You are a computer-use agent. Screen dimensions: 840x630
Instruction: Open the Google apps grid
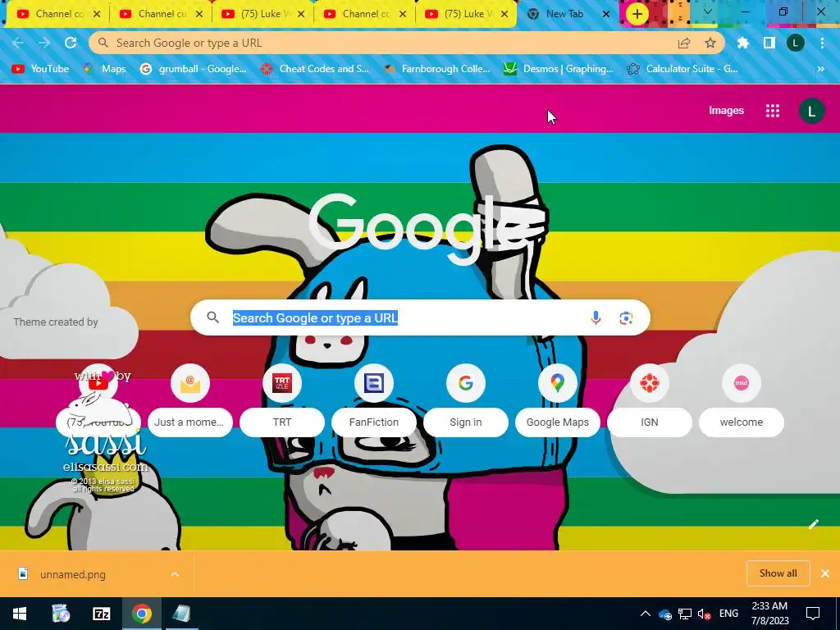coord(773,111)
